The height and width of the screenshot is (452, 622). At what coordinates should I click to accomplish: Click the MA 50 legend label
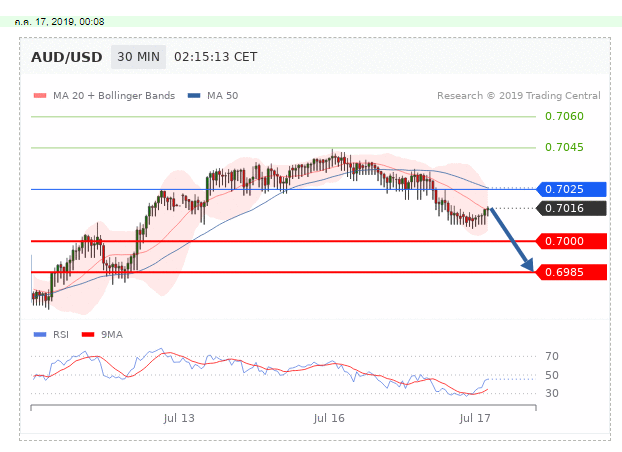[223, 96]
